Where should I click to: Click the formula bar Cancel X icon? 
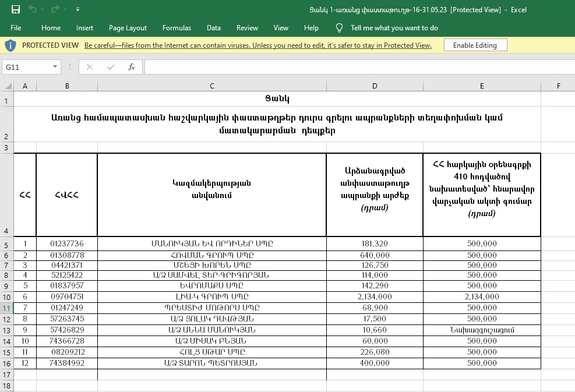(x=90, y=67)
